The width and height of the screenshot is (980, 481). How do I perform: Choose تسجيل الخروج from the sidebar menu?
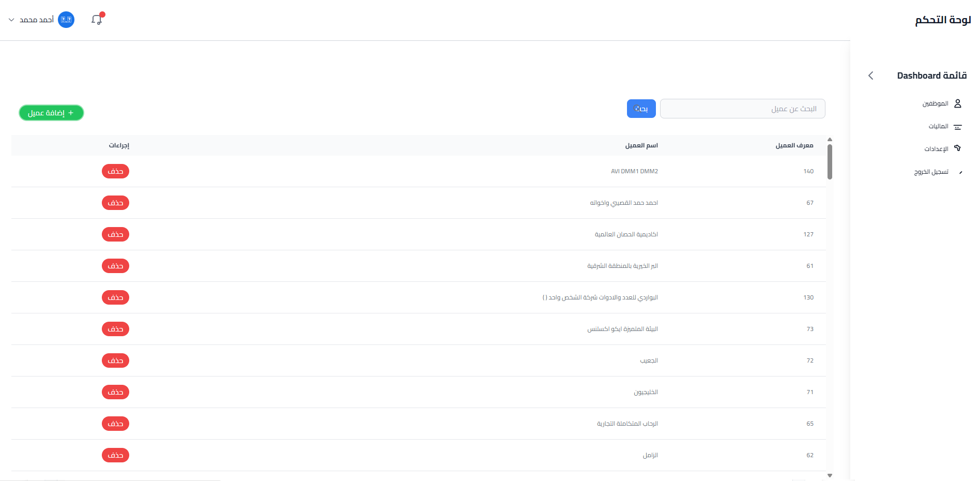click(933, 171)
